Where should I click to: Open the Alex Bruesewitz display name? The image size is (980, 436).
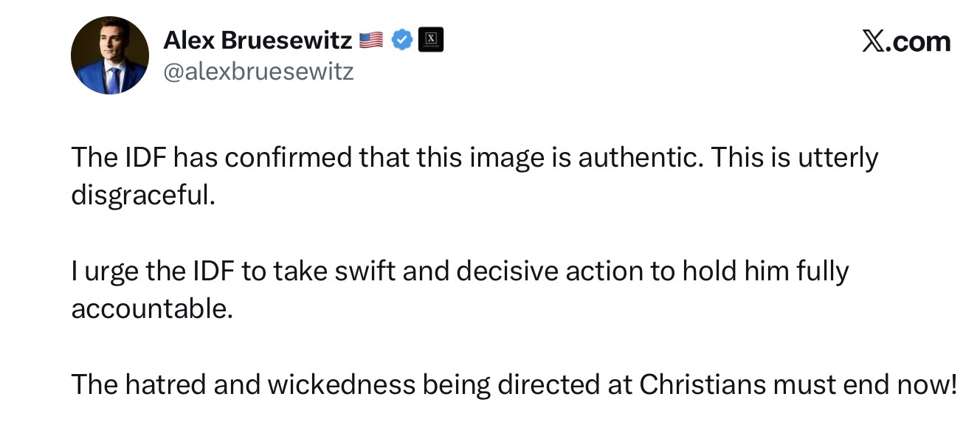tap(258, 41)
